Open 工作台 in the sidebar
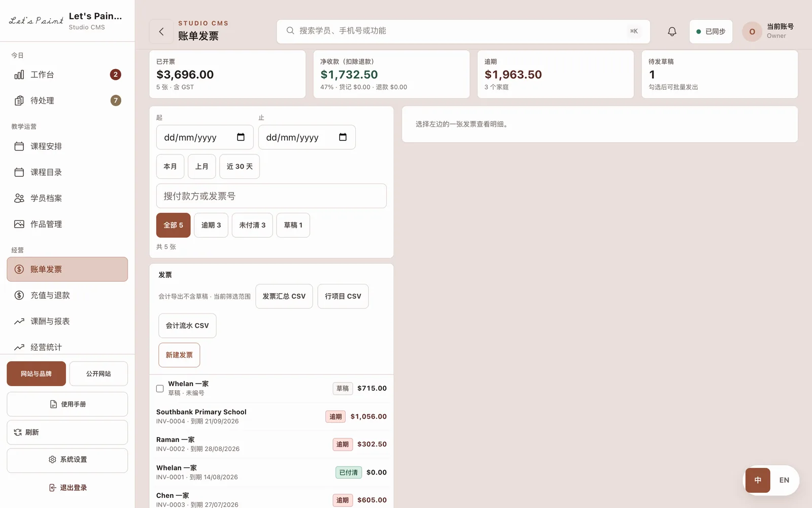Image resolution: width=812 pixels, height=508 pixels. [67, 75]
